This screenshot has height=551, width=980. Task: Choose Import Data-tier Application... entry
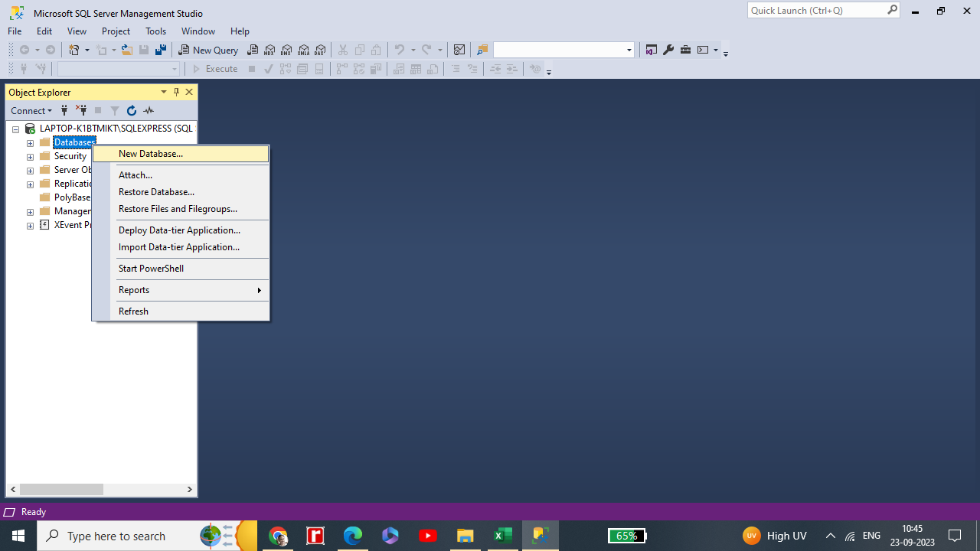pos(181,247)
